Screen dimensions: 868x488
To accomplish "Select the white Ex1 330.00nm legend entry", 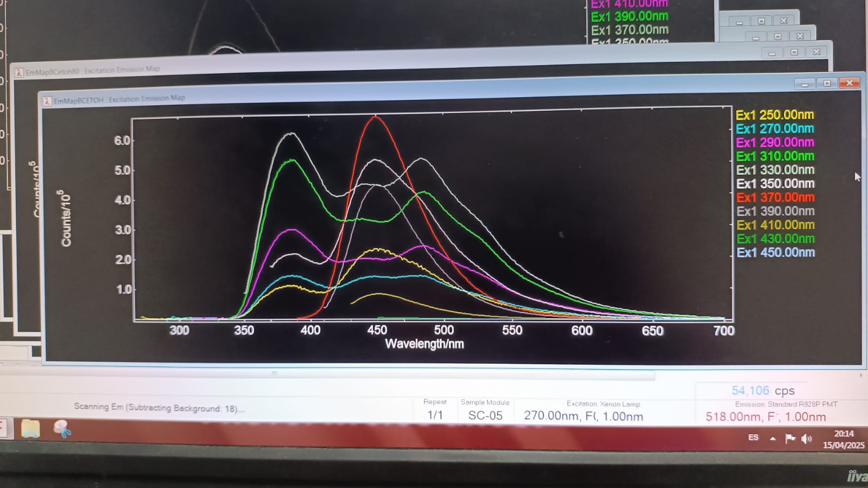I will 775,170.
